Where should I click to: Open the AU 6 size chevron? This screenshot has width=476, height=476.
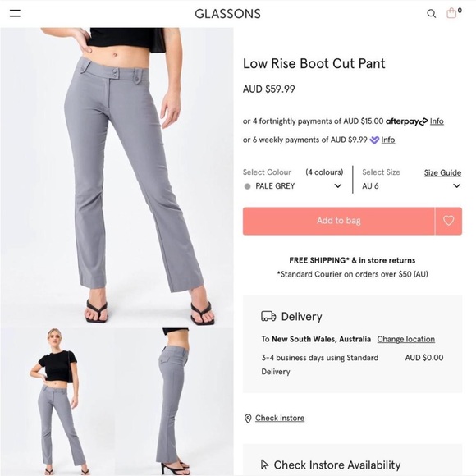pos(456,185)
